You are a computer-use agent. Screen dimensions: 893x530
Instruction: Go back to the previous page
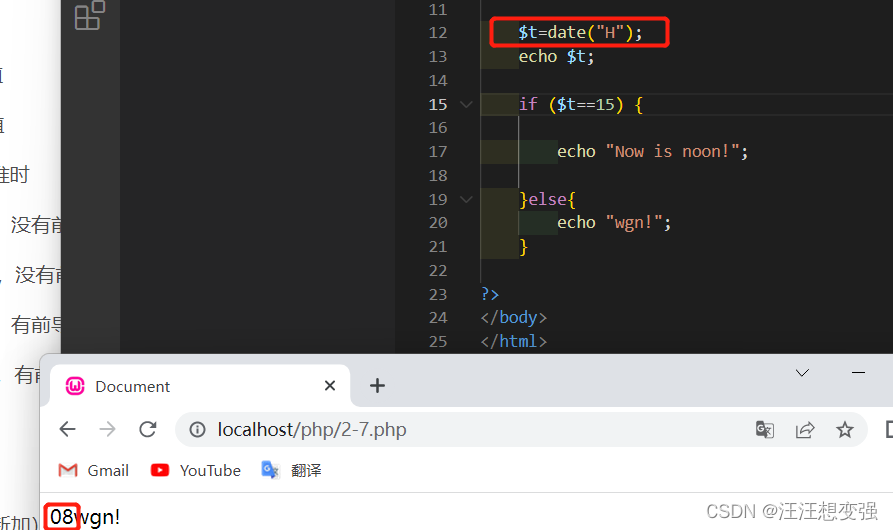(x=67, y=429)
